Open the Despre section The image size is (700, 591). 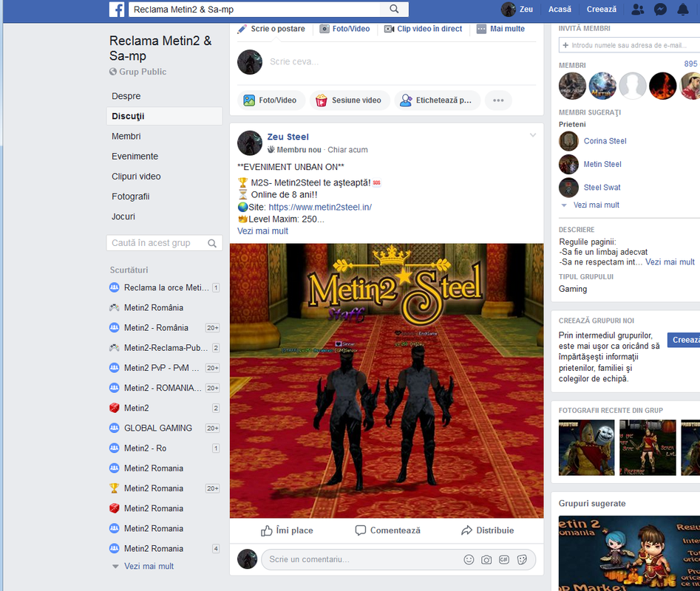(x=126, y=96)
